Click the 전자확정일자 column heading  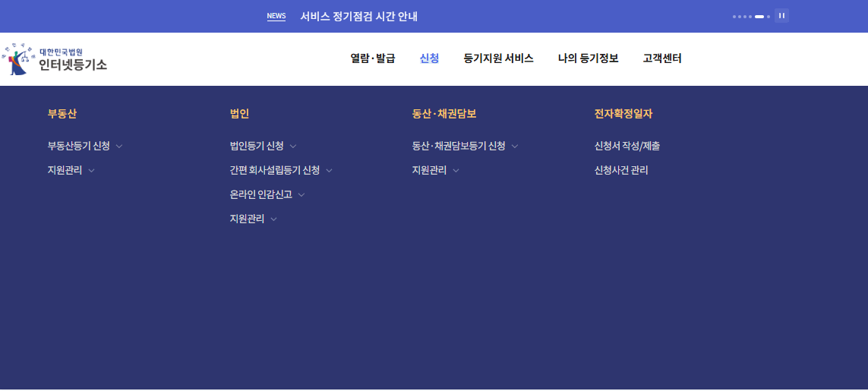click(623, 114)
